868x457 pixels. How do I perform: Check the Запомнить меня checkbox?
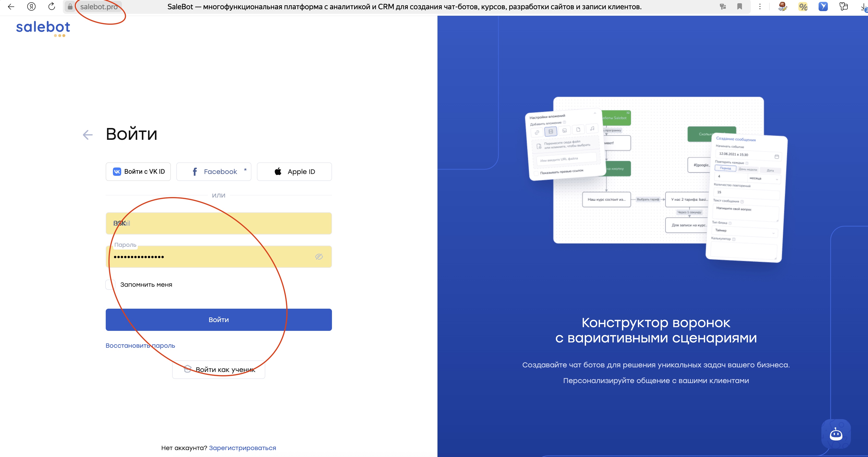pos(111,285)
